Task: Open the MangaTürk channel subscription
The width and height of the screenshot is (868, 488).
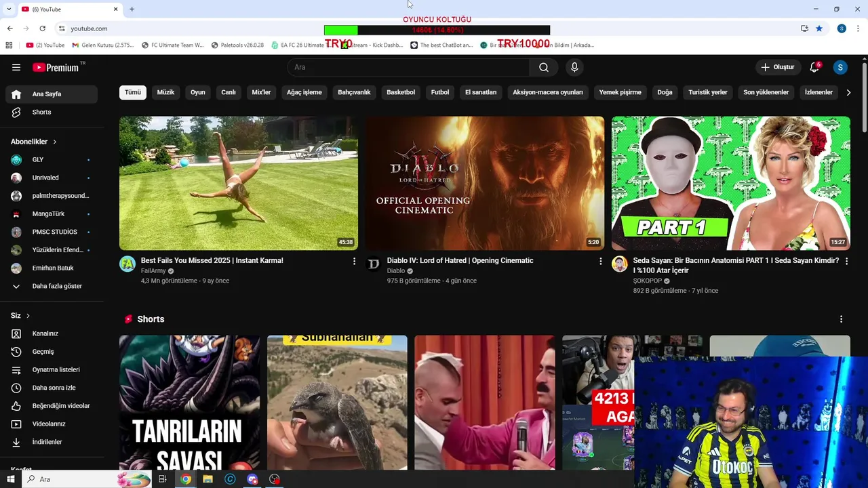Action: point(52,213)
